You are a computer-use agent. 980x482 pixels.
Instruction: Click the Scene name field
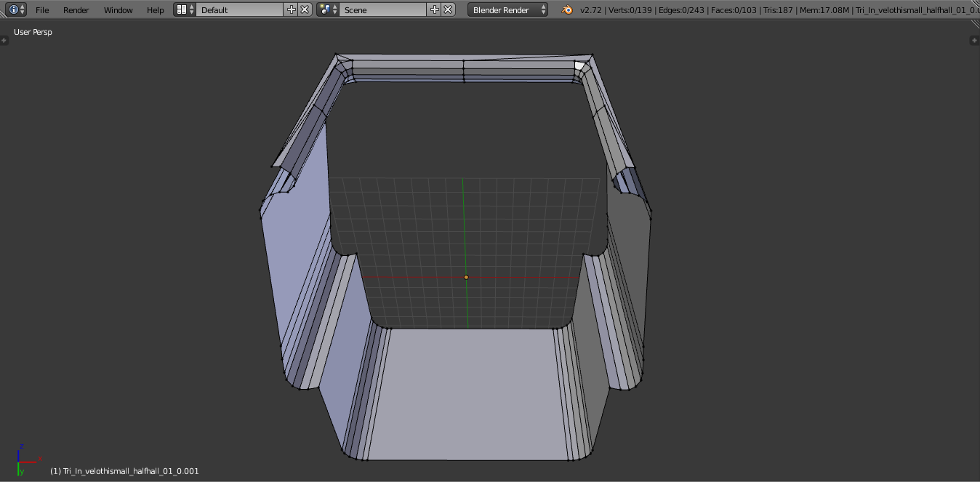point(383,9)
